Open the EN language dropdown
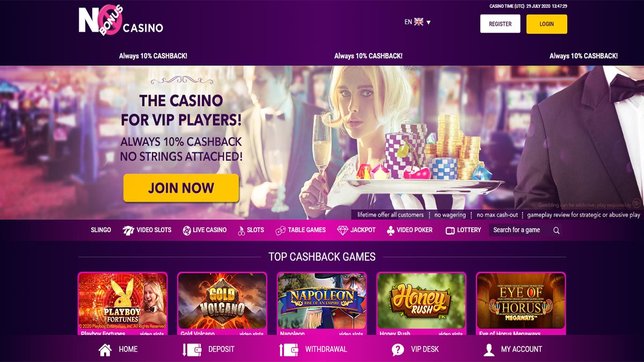The image size is (644, 362). click(x=418, y=22)
